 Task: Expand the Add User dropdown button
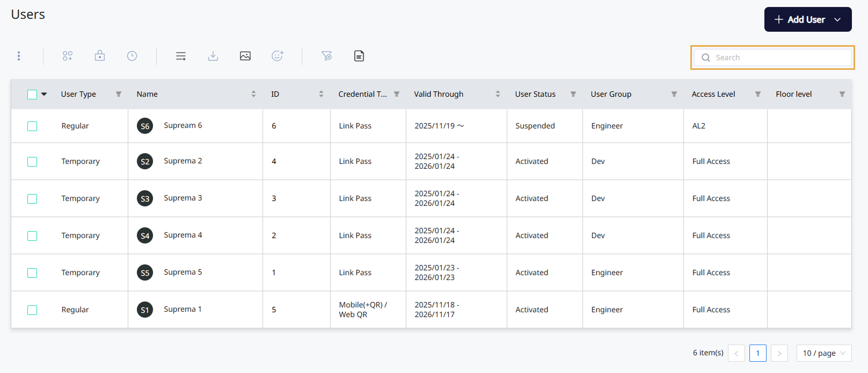[x=837, y=20]
